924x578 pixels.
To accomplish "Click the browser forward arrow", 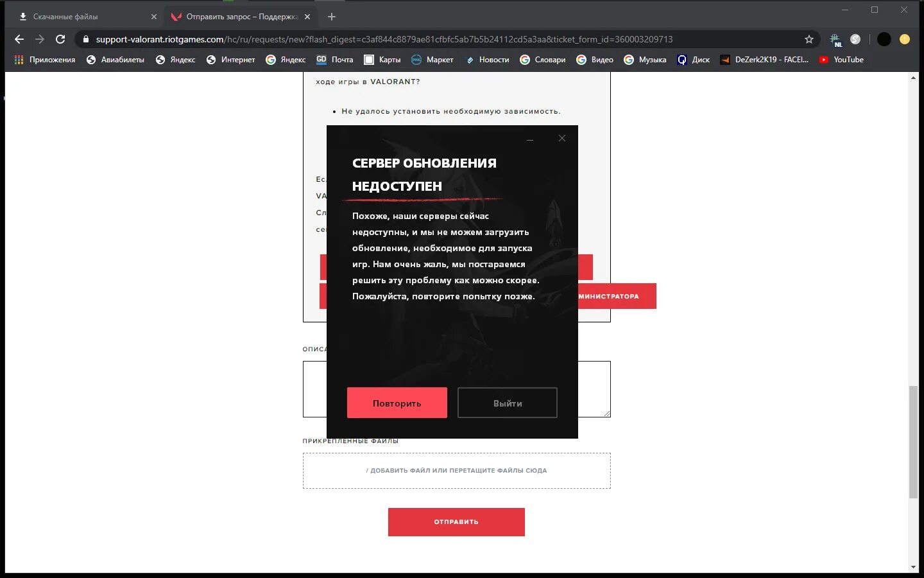I will (x=40, y=39).
